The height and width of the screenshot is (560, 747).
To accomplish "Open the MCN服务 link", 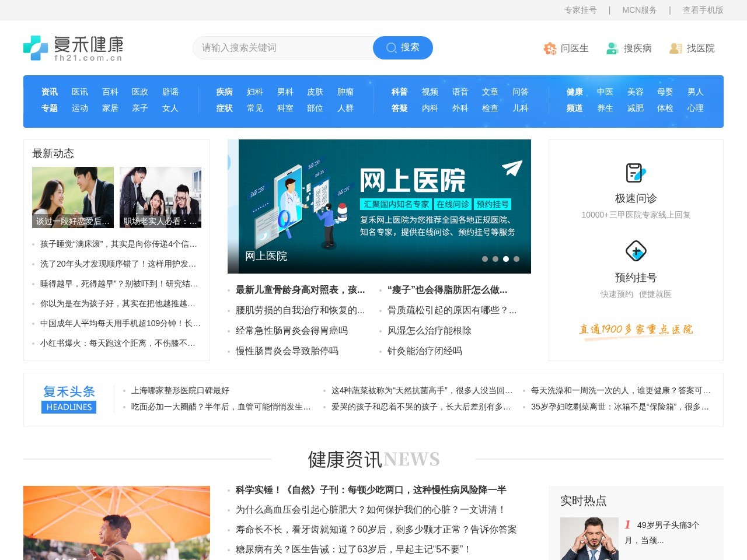I will point(639,10).
